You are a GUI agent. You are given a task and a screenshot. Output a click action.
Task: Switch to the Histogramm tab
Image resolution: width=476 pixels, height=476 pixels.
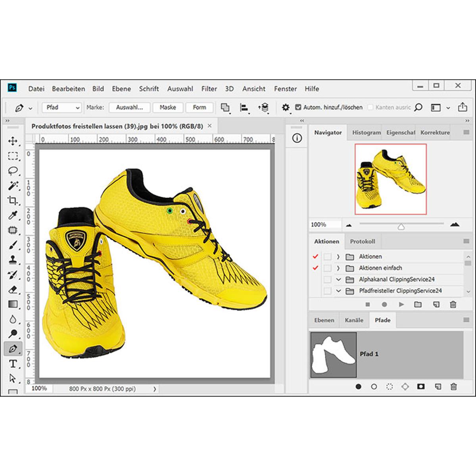(x=367, y=132)
